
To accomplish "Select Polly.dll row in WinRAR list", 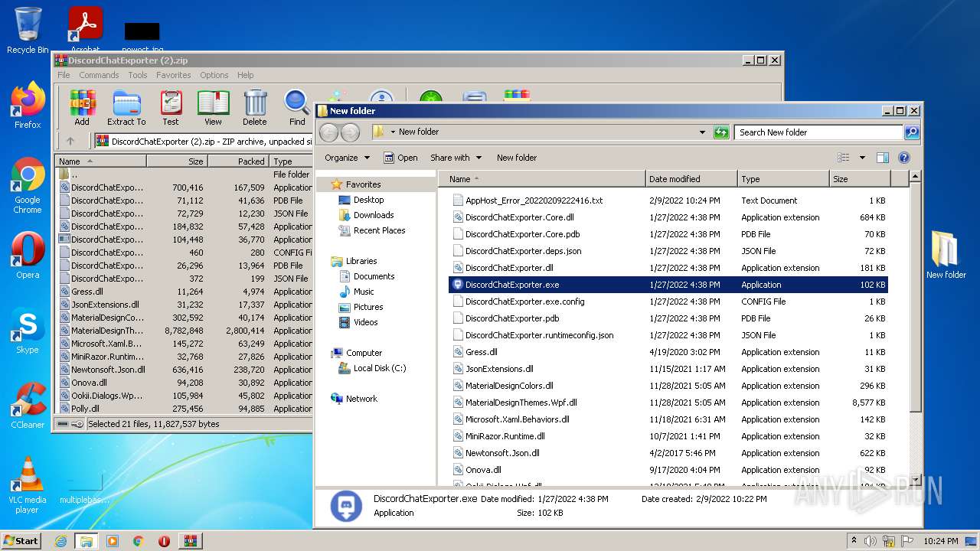I will pyautogui.click(x=185, y=409).
